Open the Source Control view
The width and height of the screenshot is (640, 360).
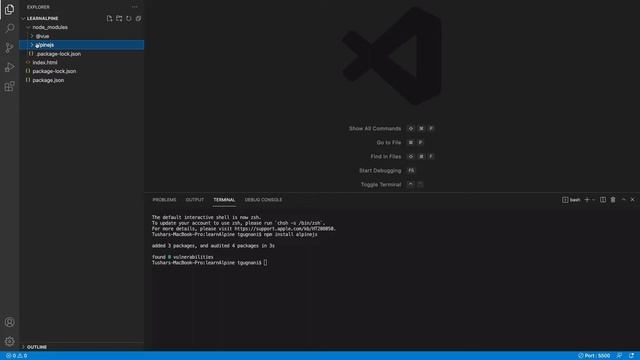click(x=9, y=48)
